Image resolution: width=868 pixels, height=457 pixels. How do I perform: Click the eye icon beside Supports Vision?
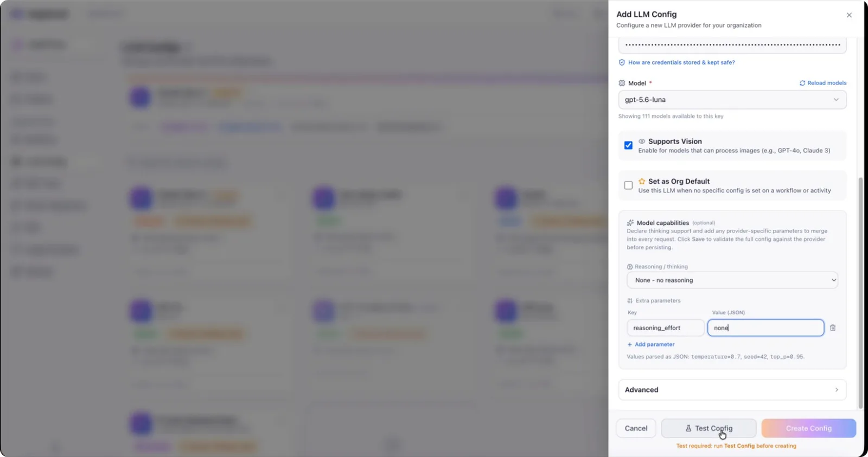(642, 141)
